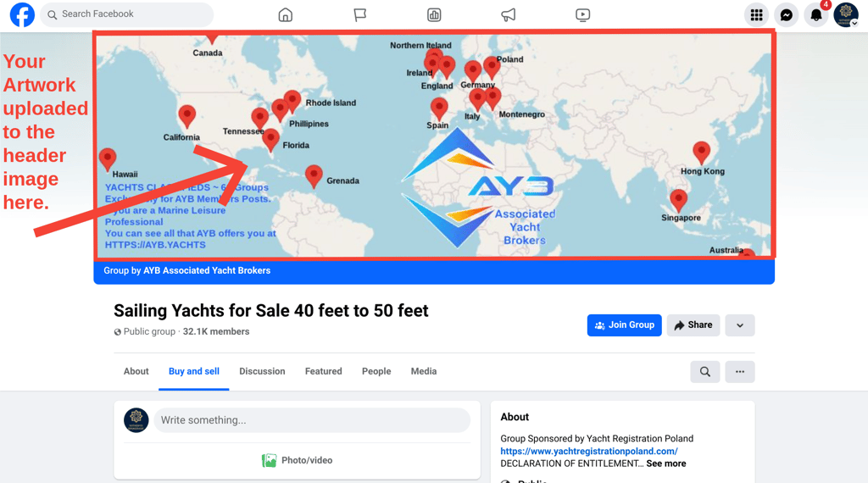Open the Featured tab
868x483 pixels.
323,371
